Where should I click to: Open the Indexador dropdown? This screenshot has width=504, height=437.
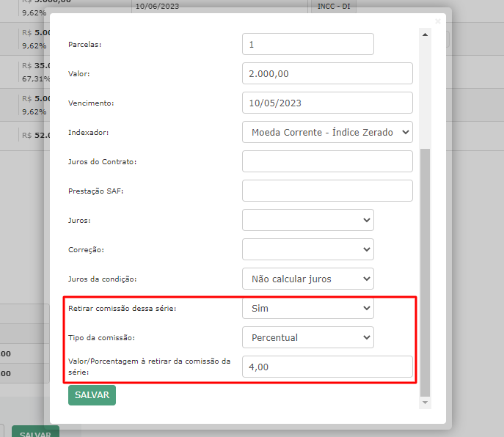pyautogui.click(x=327, y=132)
